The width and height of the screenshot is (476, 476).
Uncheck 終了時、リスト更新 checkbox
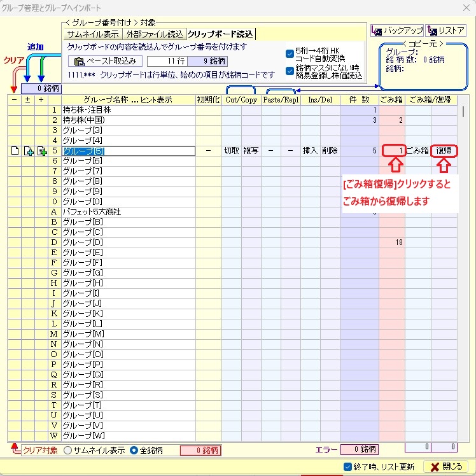tap(347, 466)
